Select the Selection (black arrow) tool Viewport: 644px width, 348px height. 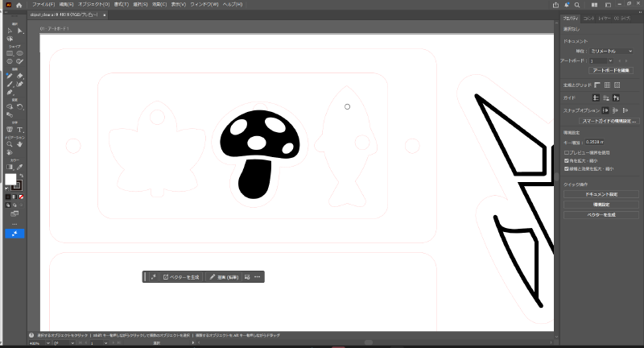[x=10, y=31]
